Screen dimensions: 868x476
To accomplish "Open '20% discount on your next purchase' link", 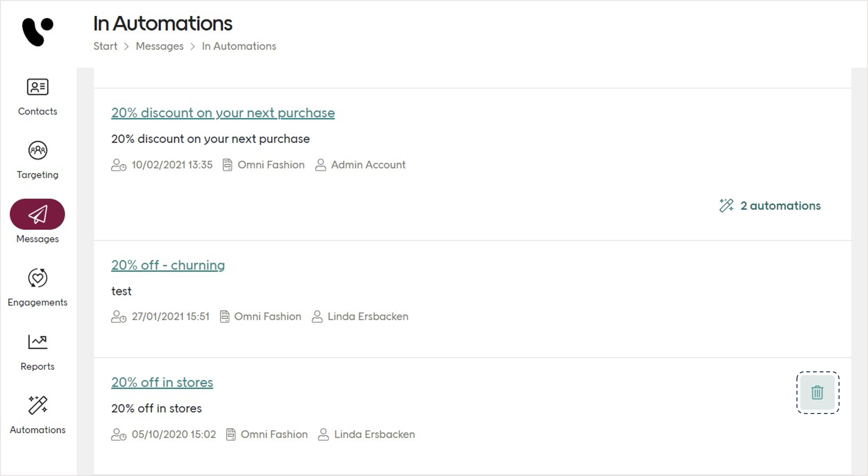I will click(x=223, y=113).
